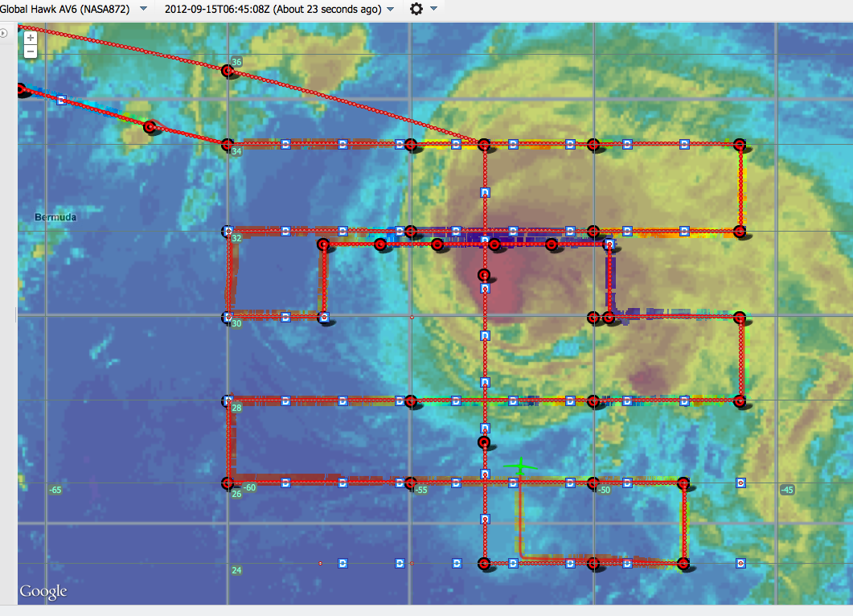The height and width of the screenshot is (616, 853).
Task: Select the northeast corner waypoint of the flight track
Action: [740, 145]
